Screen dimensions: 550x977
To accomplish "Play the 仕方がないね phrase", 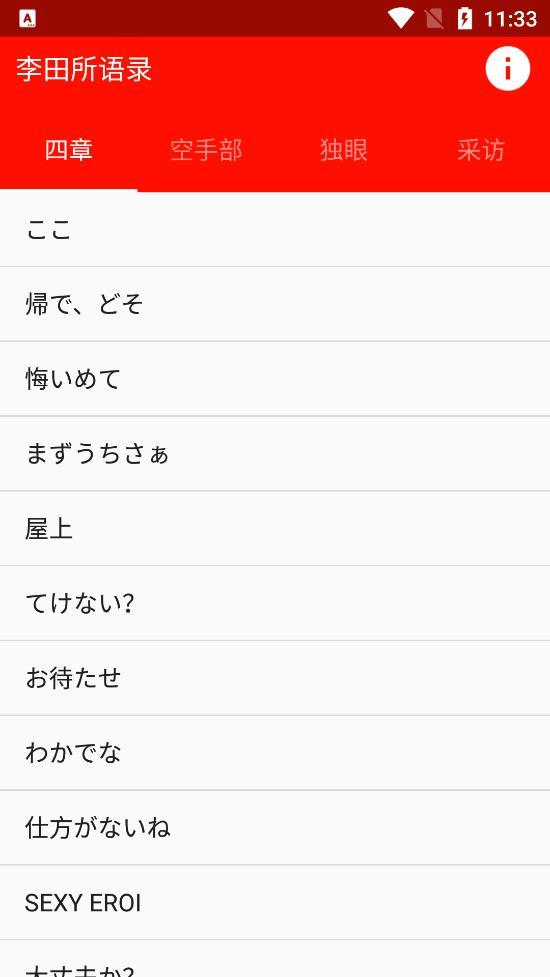I will point(275,827).
